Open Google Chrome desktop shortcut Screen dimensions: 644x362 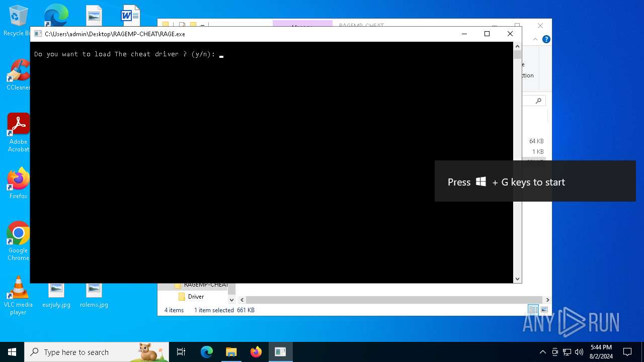pyautogui.click(x=18, y=241)
